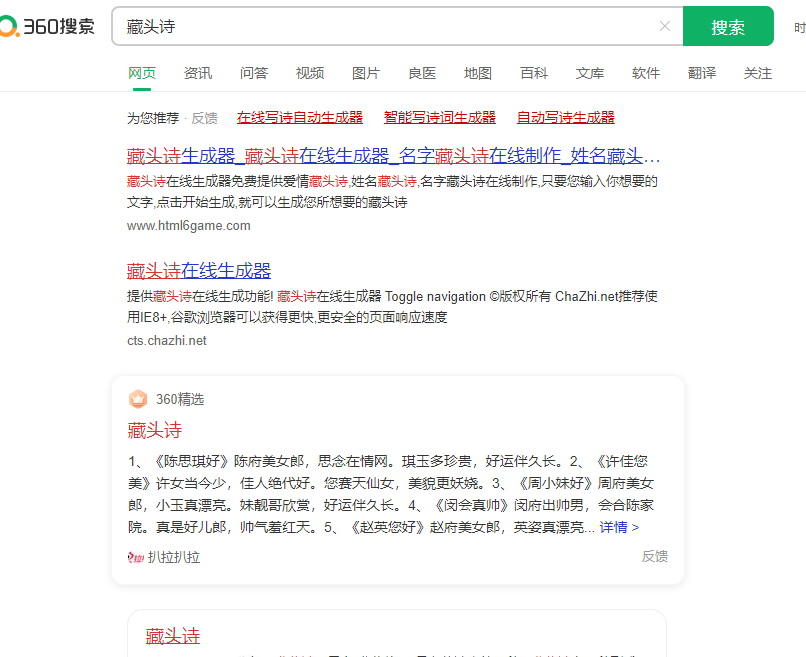The width and height of the screenshot is (806, 657).
Task: Open the 视频 tab
Action: pos(310,73)
